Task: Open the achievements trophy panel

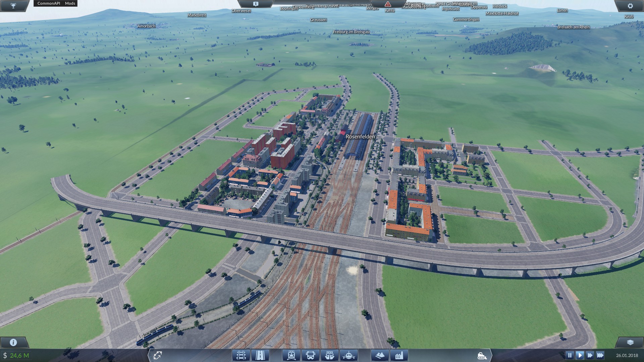Action: (x=13, y=5)
